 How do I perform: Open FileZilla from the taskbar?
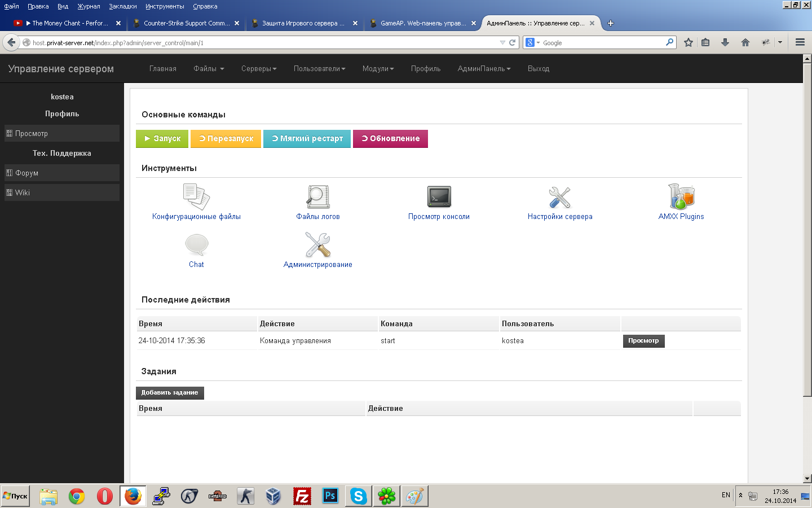click(302, 496)
